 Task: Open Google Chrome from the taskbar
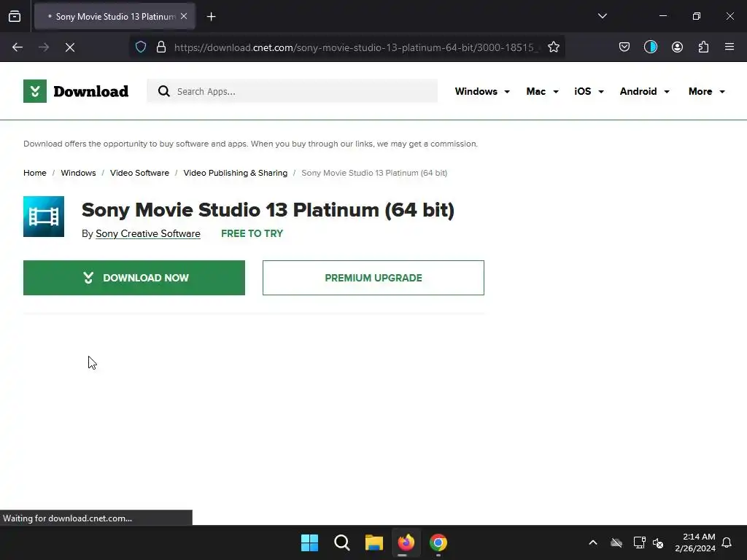[x=438, y=542]
